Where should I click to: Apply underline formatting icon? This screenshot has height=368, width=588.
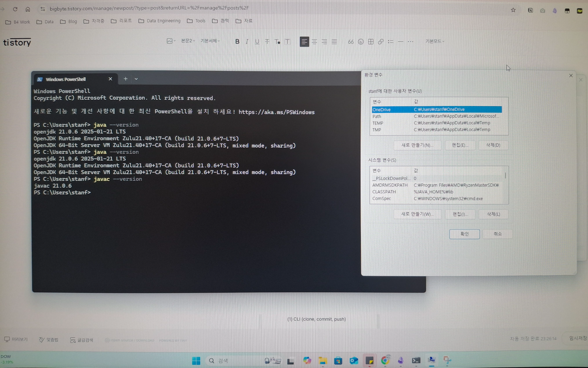coord(257,42)
